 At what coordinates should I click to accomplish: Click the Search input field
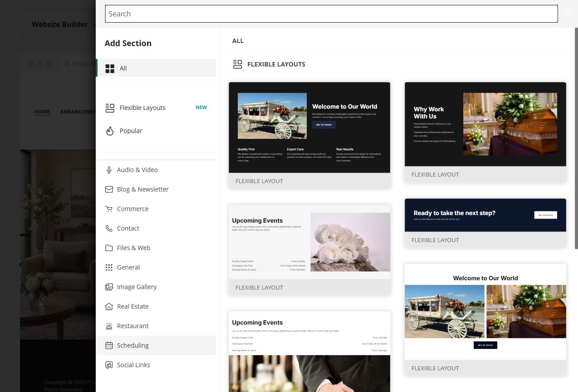click(x=331, y=14)
